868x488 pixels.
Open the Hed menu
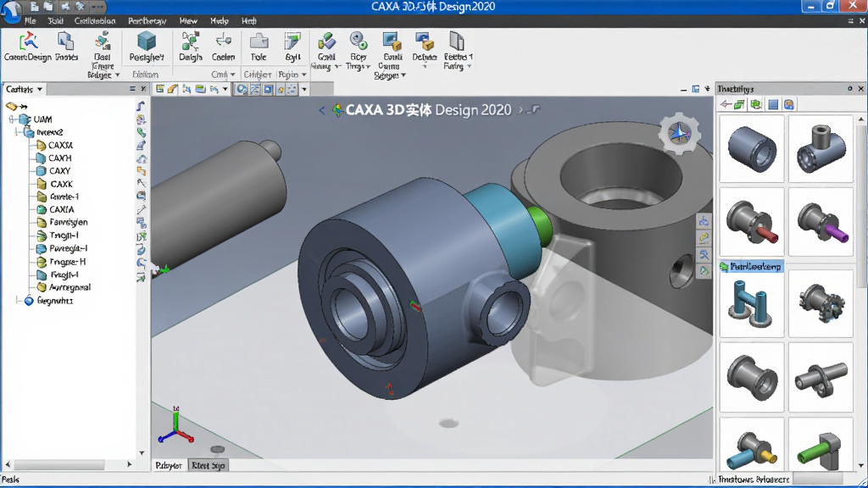[248, 21]
